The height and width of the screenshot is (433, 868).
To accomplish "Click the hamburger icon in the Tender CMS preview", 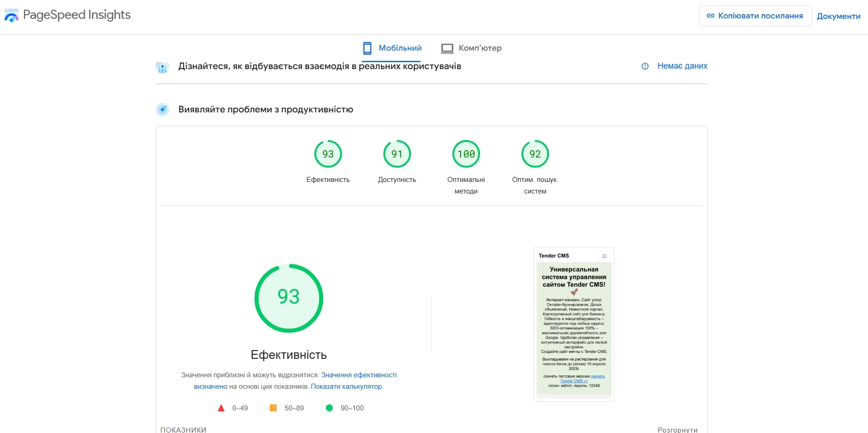I will (x=605, y=255).
